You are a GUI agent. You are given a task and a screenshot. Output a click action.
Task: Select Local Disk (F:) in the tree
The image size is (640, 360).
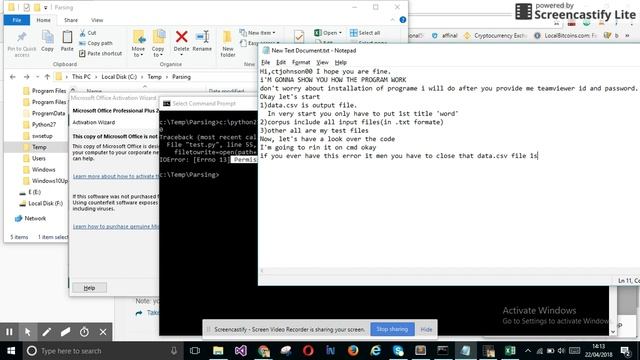tap(45, 203)
